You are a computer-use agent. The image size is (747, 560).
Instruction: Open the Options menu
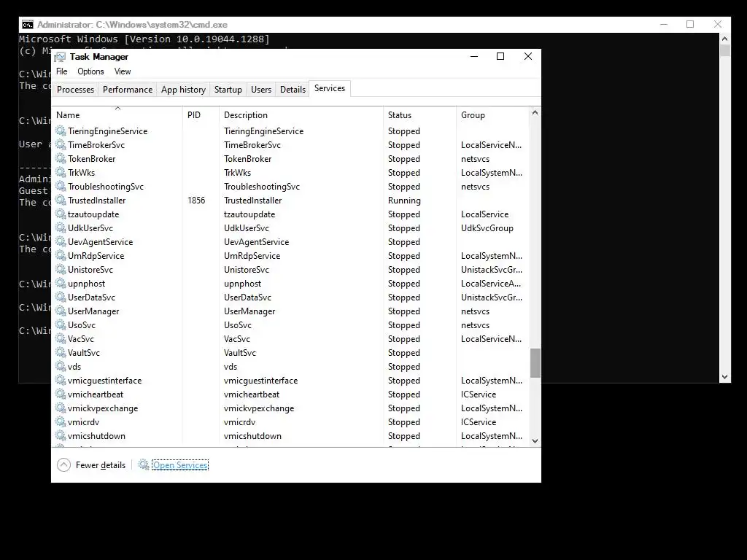tap(90, 71)
